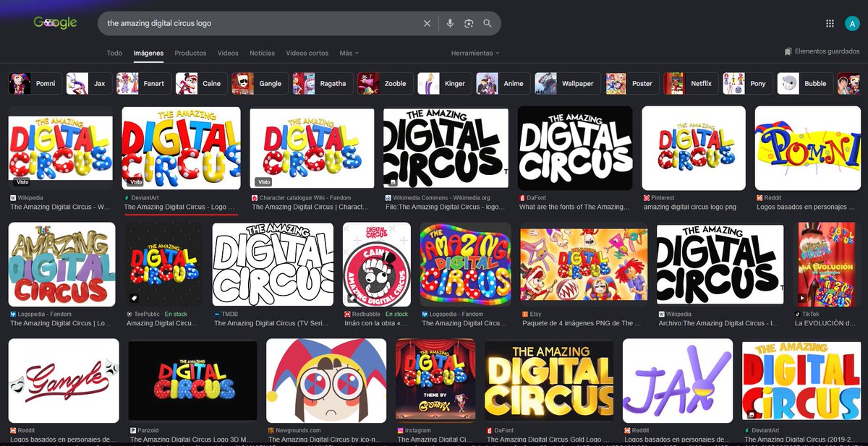Viewport: 868px width, 446px height.
Task: Open the Pomni logo Reddit image
Action: tap(808, 147)
